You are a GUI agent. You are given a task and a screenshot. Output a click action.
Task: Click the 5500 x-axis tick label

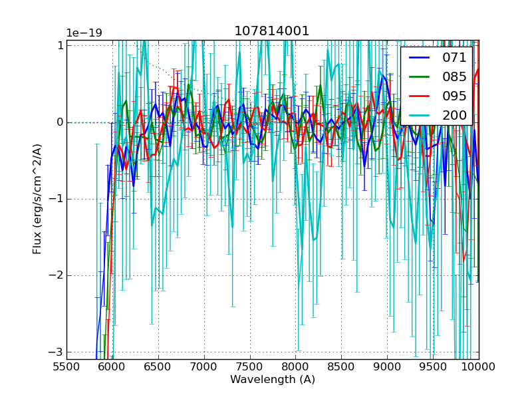coord(66,366)
